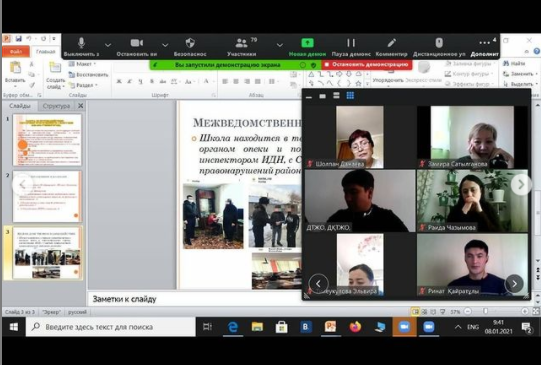Pause the screen share (Пауза демонс)
Screen dimensions: 541x365
click(351, 47)
